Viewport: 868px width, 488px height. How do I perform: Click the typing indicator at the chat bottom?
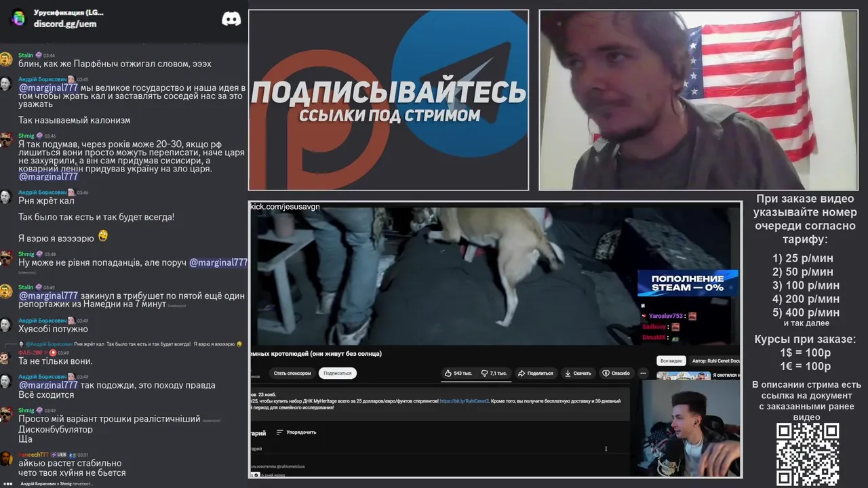pos(47,483)
